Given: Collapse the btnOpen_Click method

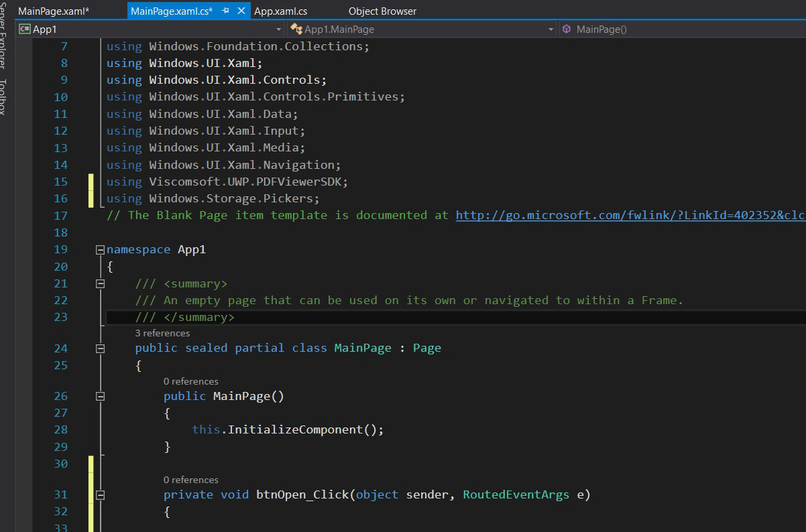Looking at the screenshot, I should click(x=101, y=495).
